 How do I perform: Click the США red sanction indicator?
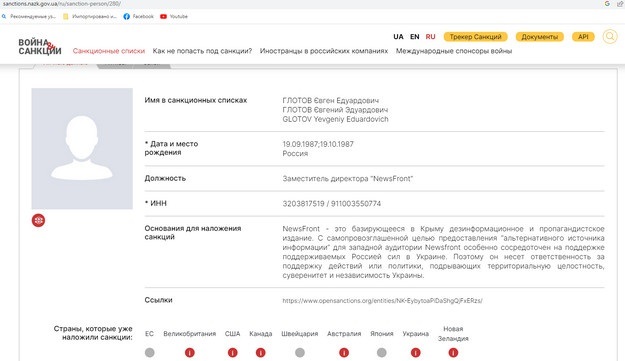tap(232, 353)
